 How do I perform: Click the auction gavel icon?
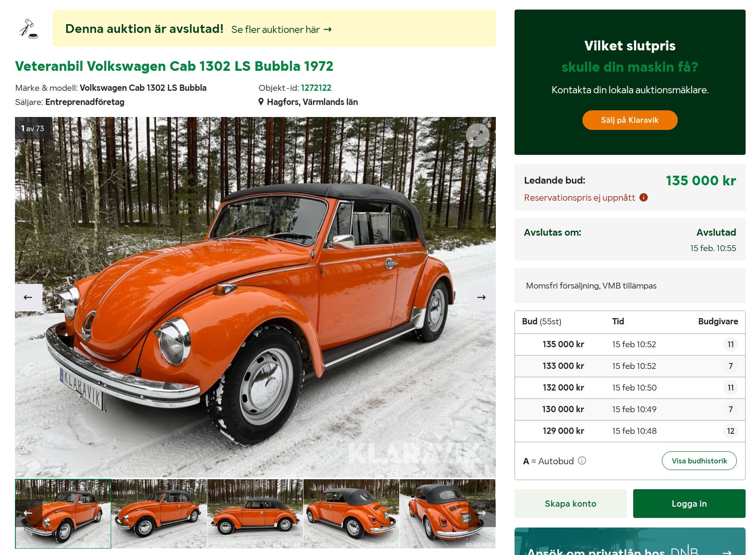coord(28,29)
